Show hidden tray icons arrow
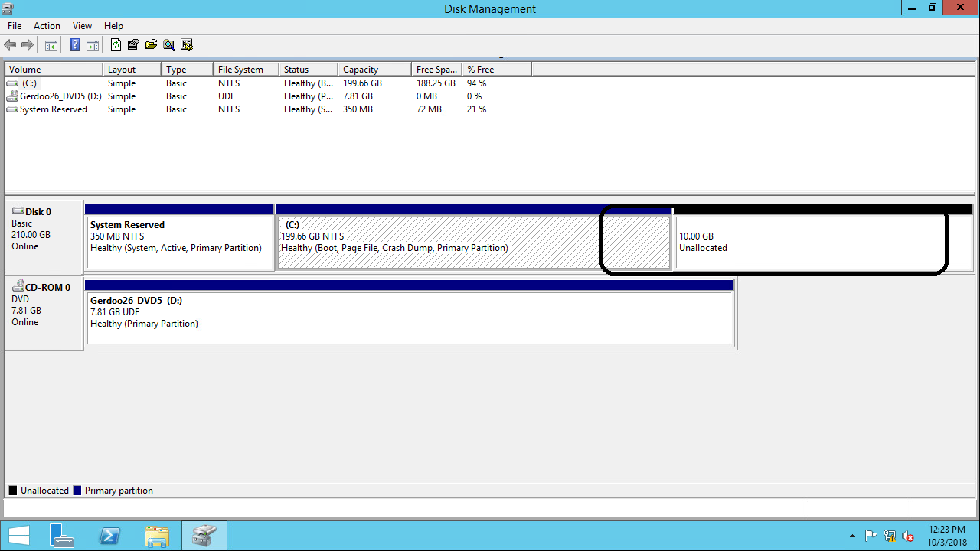980x551 pixels. (852, 536)
